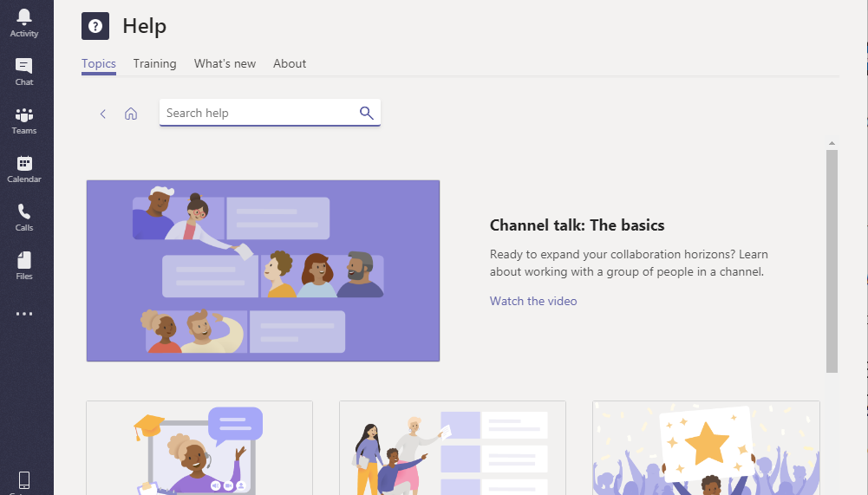Go back with the left chevron
The width and height of the screenshot is (868, 495).
tap(103, 114)
